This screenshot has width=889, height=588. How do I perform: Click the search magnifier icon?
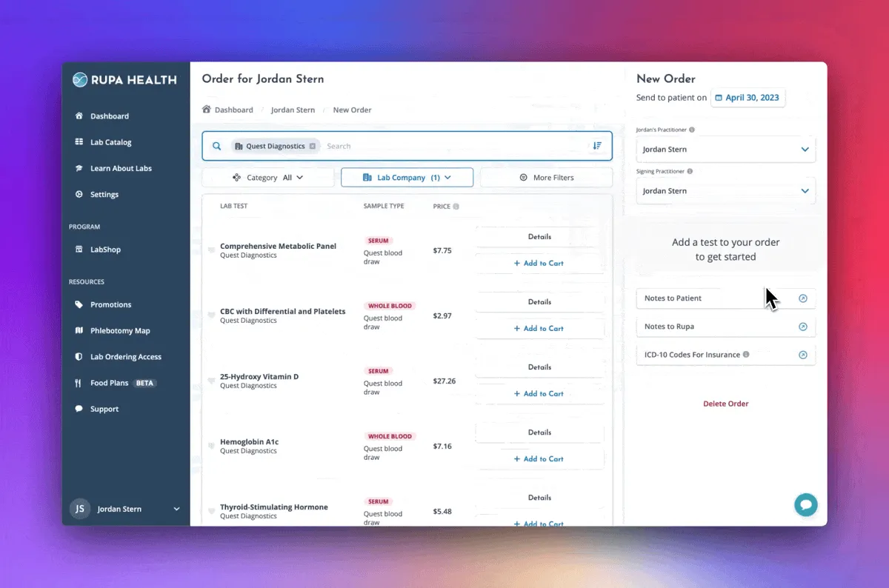217,146
